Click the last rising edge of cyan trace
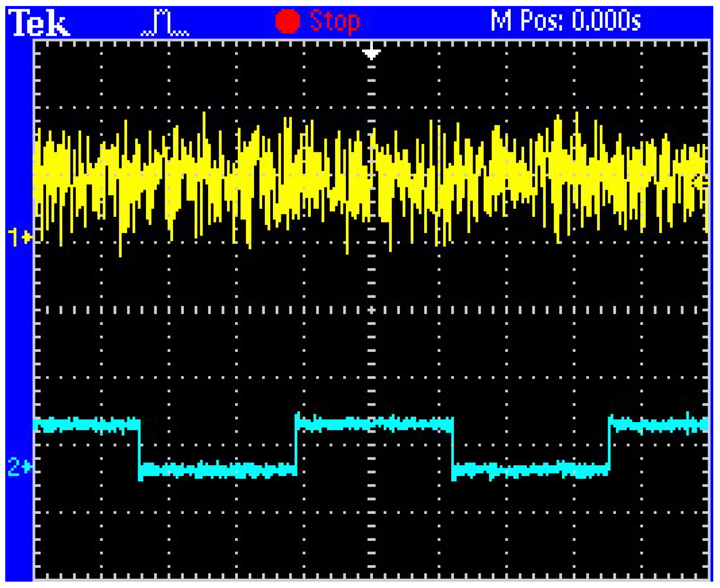Screen dimensions: 720x588 point(610,445)
